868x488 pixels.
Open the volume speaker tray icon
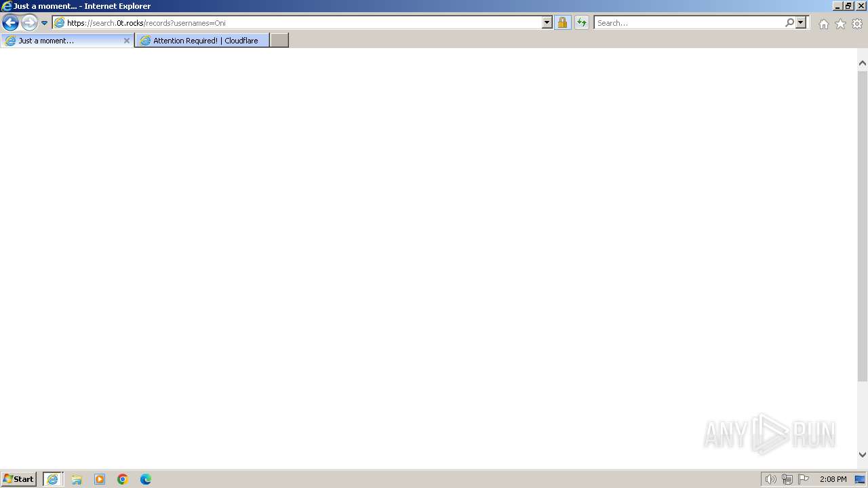tap(770, 479)
